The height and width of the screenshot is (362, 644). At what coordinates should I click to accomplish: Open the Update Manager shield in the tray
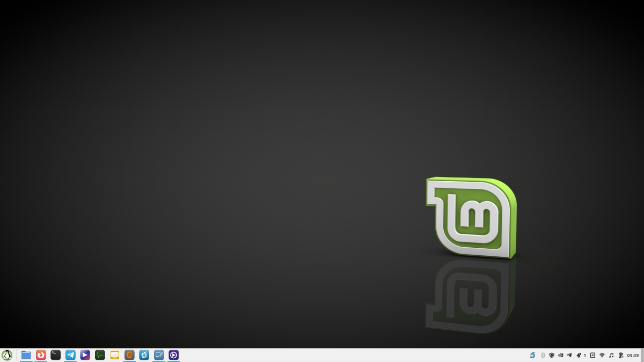pyautogui.click(x=552, y=355)
